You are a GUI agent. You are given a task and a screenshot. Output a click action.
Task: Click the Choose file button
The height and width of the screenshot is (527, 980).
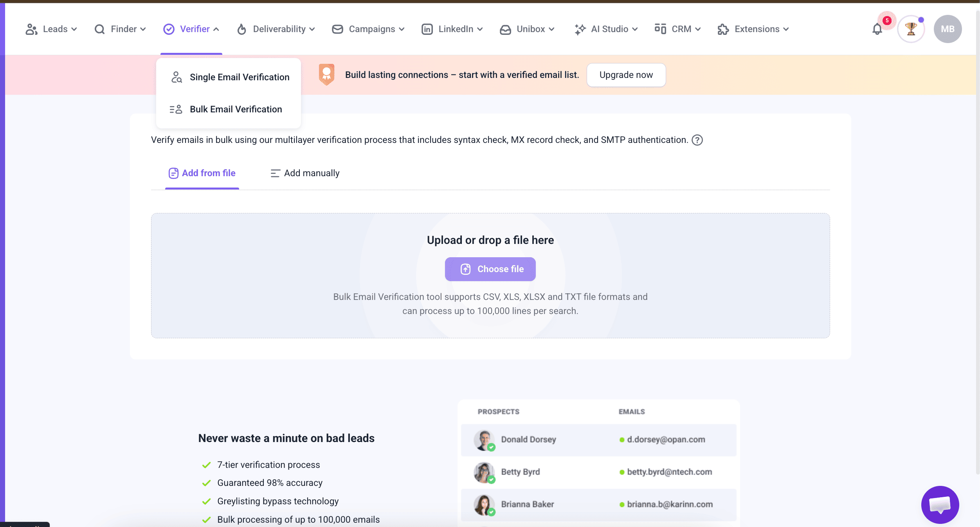coord(490,269)
